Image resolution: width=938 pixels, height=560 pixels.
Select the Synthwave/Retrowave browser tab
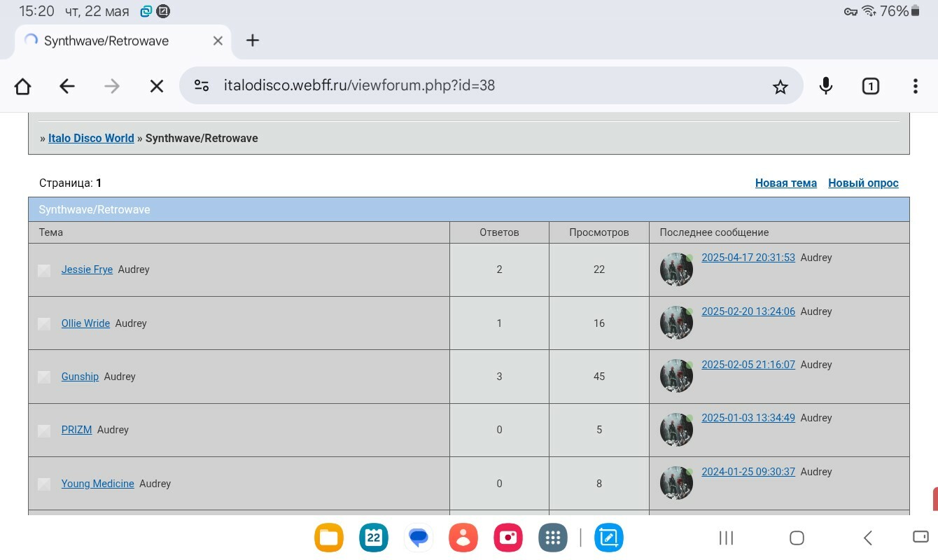click(124, 41)
